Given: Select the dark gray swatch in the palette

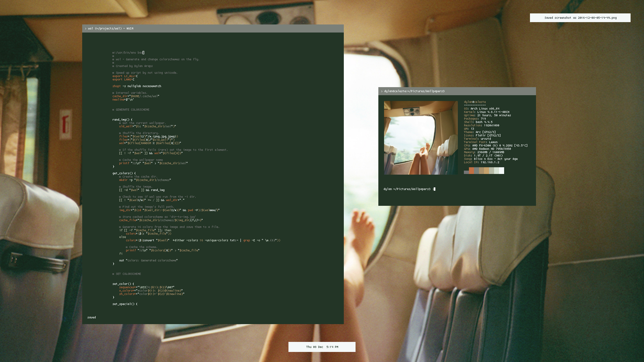Looking at the screenshot, I should [x=466, y=172].
